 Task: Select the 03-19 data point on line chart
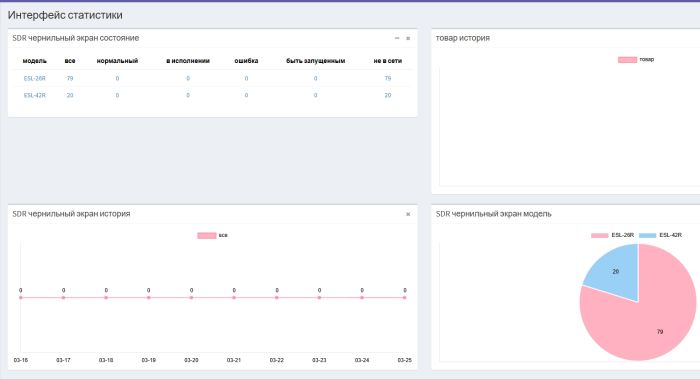(x=149, y=297)
